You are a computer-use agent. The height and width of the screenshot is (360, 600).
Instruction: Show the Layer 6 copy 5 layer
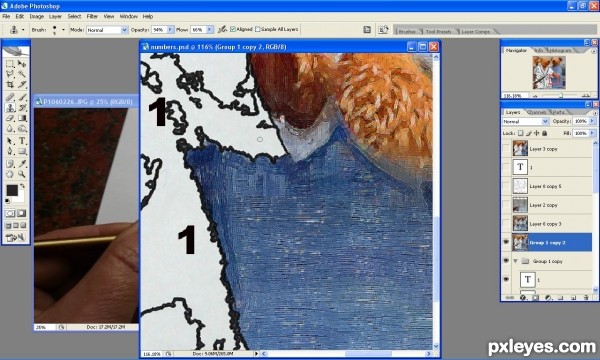[x=506, y=186]
